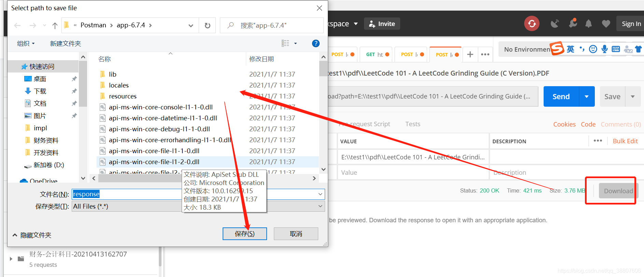
Task: Select api-ms-win-core-file-l1-1-0.dll file
Action: click(x=154, y=151)
